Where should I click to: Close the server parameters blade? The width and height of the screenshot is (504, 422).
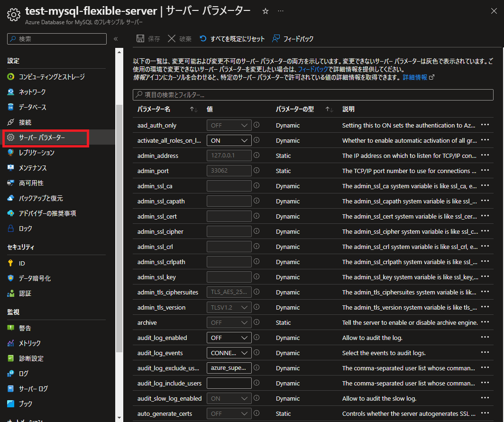tap(494, 11)
